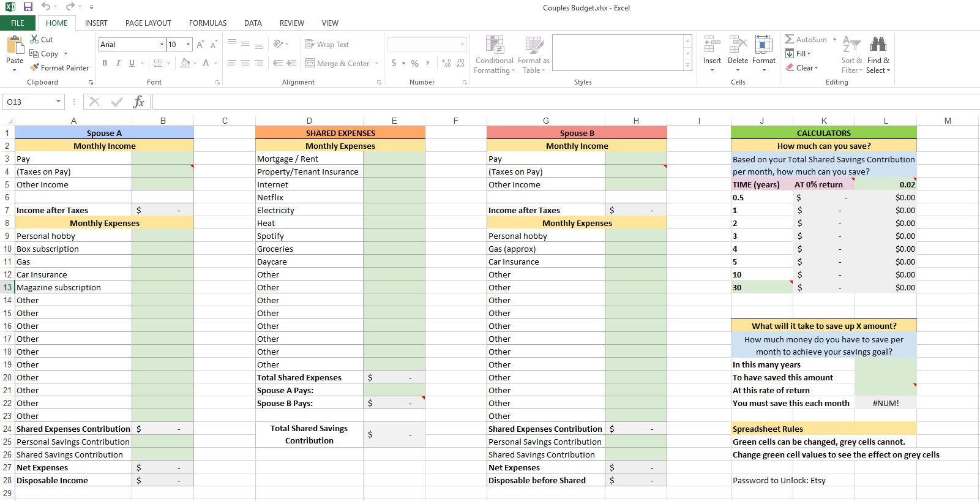The image size is (980, 501).
Task: Switch to PAGE LAYOUT tab
Action: [148, 23]
